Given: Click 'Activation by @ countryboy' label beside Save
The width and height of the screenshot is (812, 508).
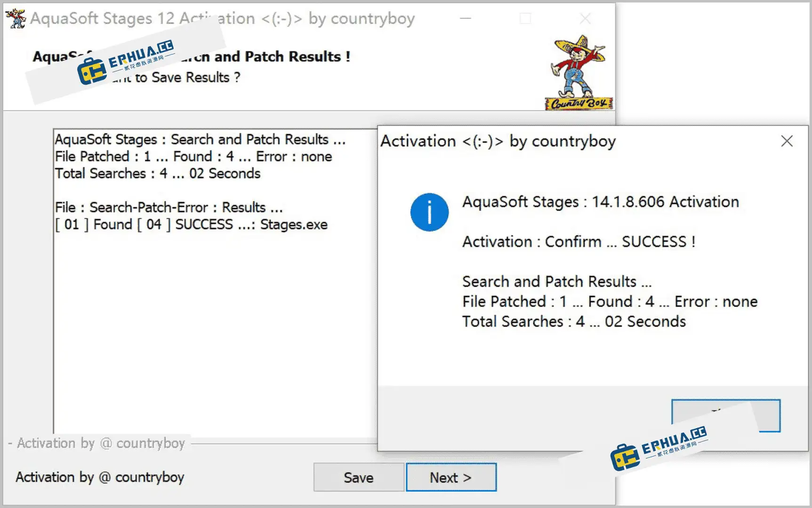Looking at the screenshot, I should 100,477.
